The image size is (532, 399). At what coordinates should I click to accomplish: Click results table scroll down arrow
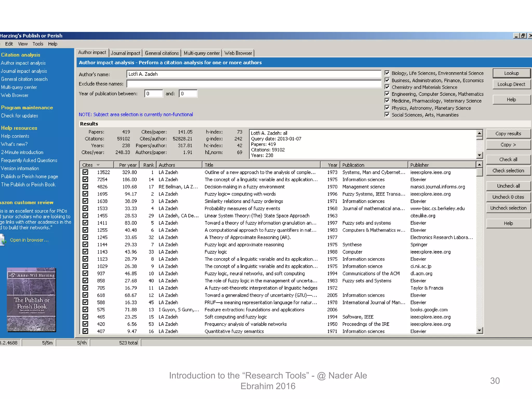[x=480, y=330]
